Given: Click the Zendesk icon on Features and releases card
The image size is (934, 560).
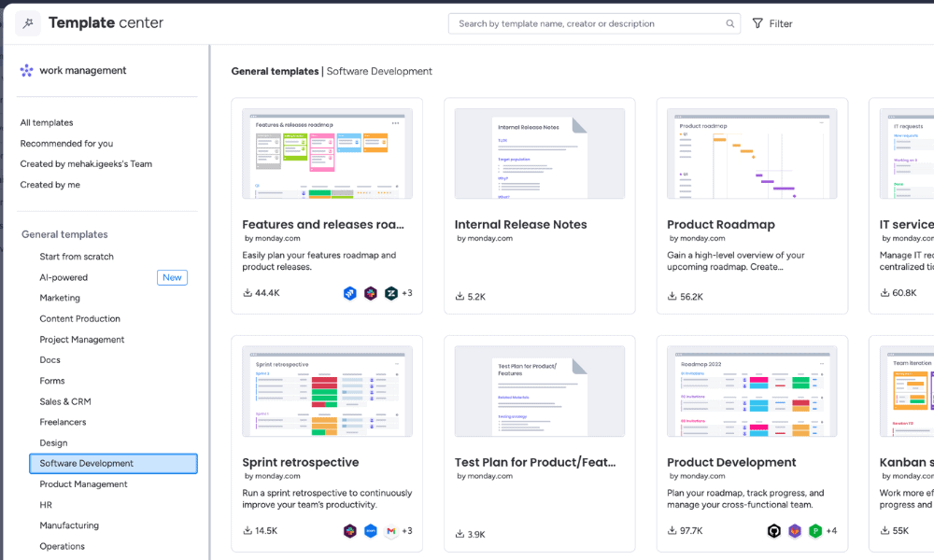Looking at the screenshot, I should tap(391, 293).
